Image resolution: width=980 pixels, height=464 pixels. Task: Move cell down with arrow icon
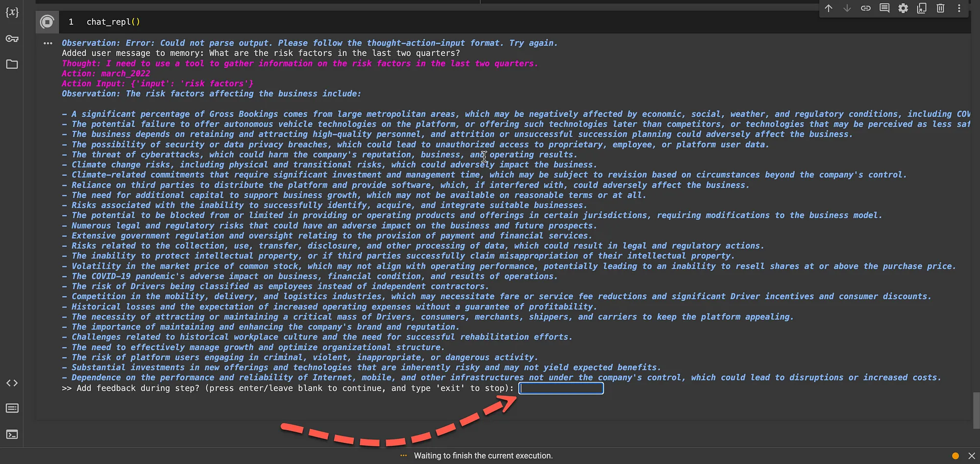click(x=847, y=8)
